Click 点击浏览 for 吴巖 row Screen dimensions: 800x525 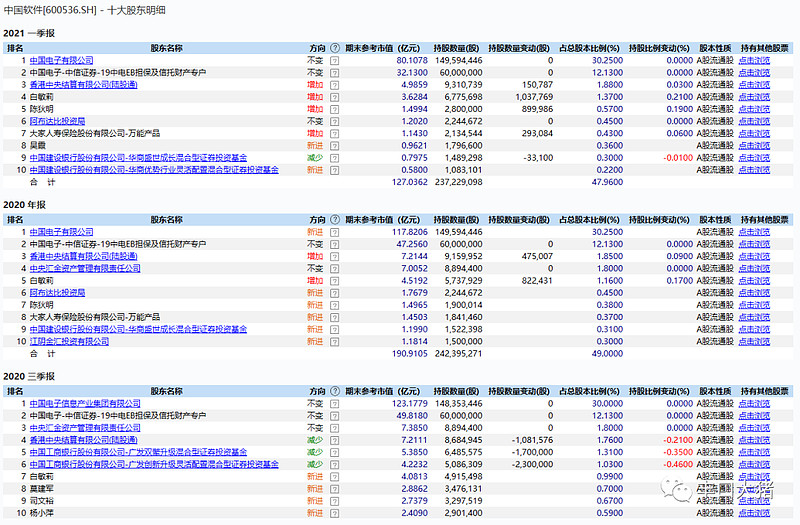tap(754, 145)
